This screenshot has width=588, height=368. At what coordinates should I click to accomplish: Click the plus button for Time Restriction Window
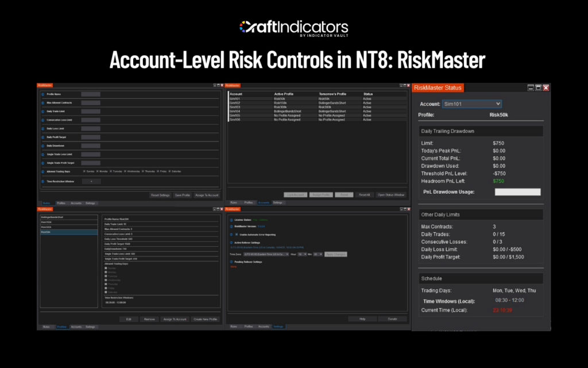click(91, 181)
